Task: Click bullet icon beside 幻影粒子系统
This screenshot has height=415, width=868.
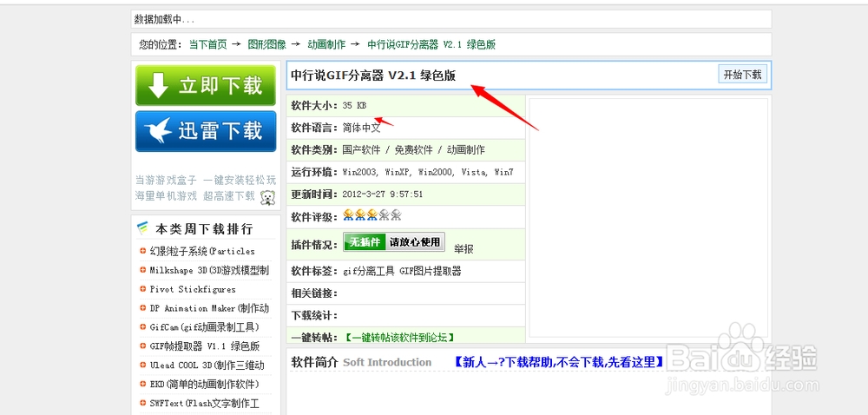Action: [x=143, y=251]
